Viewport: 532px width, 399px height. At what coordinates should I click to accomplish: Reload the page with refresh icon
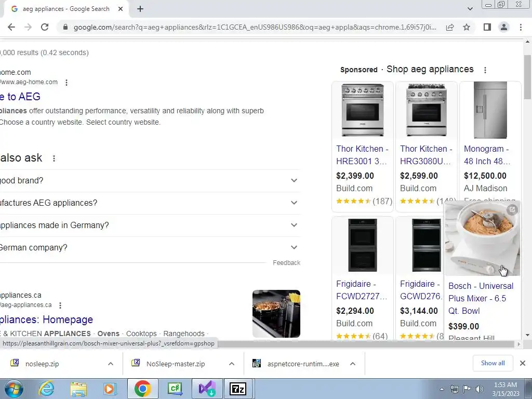pyautogui.click(x=45, y=27)
